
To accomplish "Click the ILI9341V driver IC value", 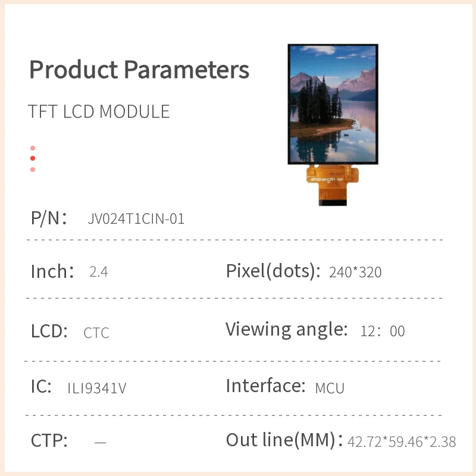I will pos(97,389).
